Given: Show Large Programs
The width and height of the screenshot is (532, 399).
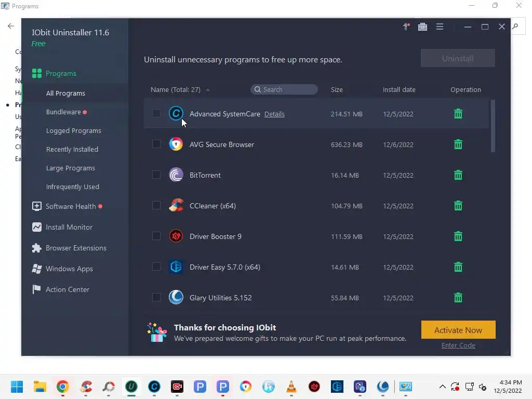Looking at the screenshot, I should (x=71, y=168).
